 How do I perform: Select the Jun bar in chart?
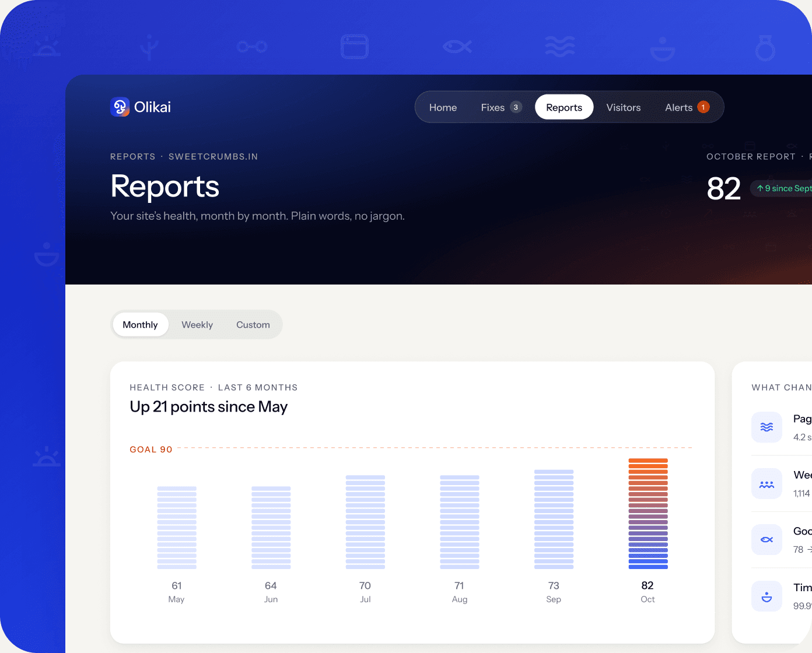click(271, 528)
